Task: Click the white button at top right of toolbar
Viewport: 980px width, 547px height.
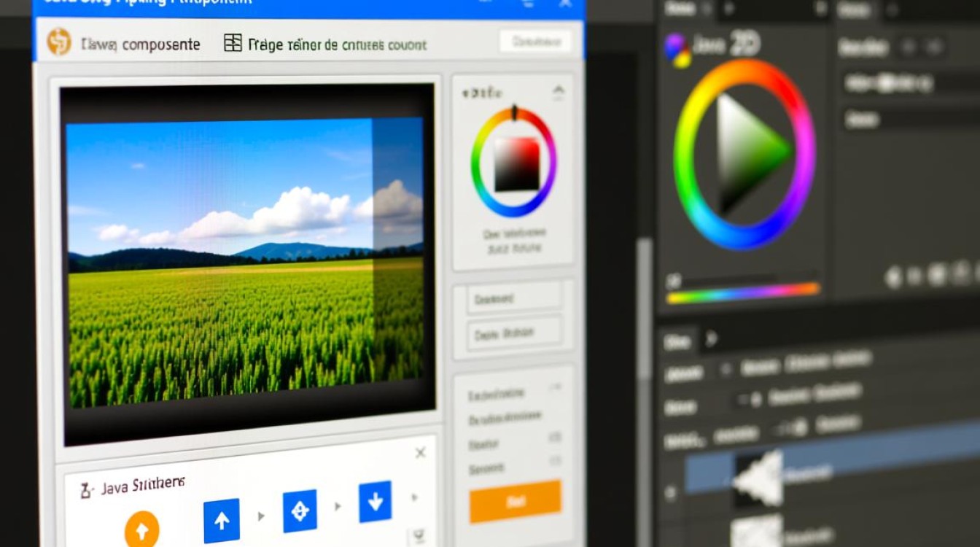Action: 536,42
